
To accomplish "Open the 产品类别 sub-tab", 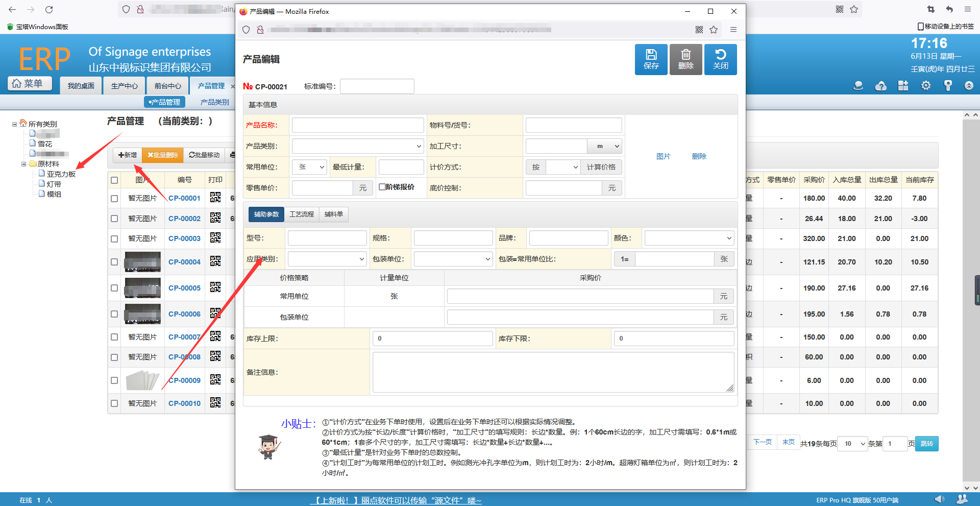I will click(x=214, y=102).
